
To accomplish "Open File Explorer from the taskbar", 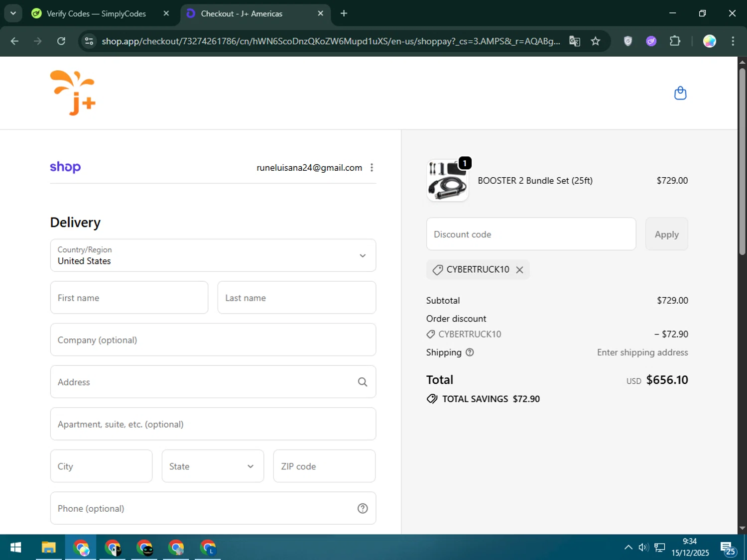I will (48, 548).
